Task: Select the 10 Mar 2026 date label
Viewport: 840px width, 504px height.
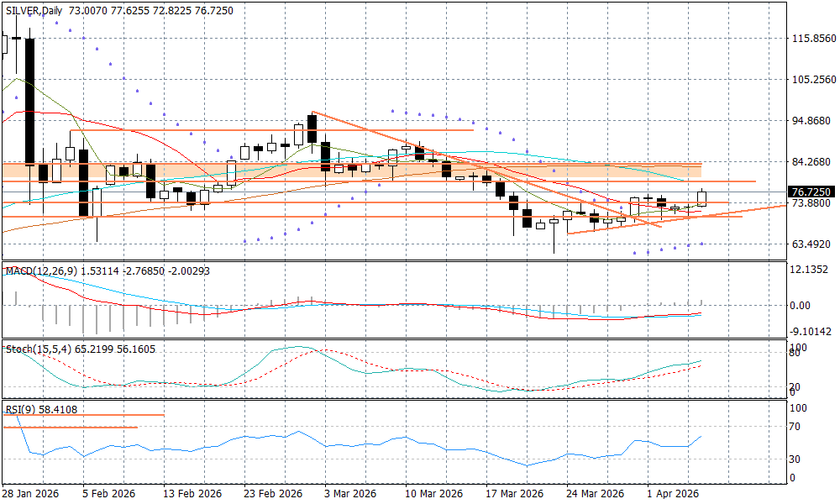Action: click(433, 494)
